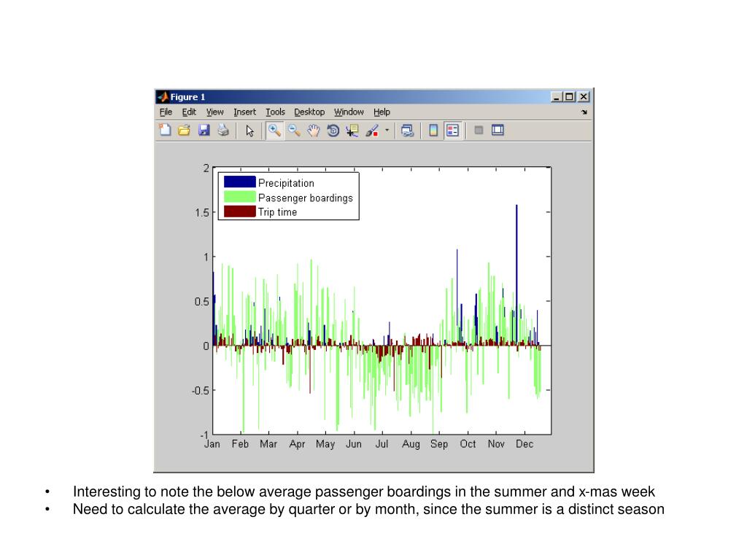Open the File menu

click(x=166, y=112)
